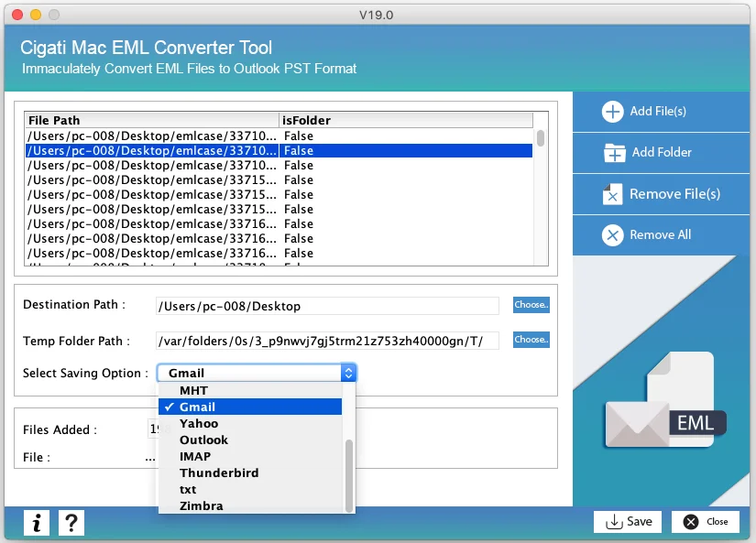Click Choose for Temp Folder Path
Viewport: 756px width, 543px height.
531,340
